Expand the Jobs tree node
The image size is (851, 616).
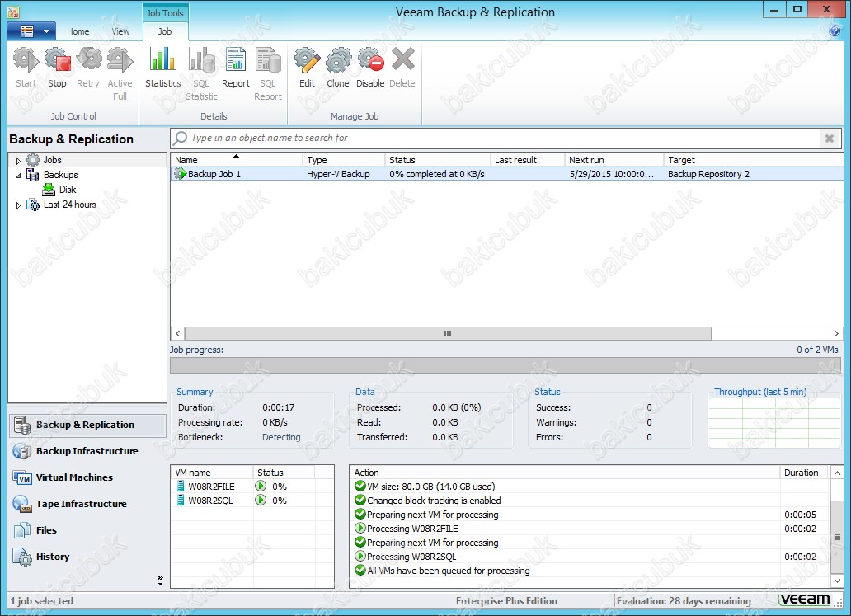[18, 161]
